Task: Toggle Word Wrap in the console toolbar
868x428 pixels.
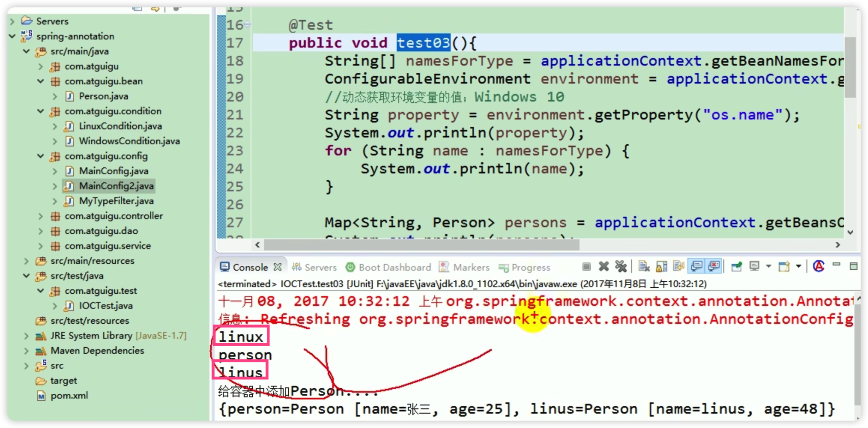Action: click(x=678, y=267)
